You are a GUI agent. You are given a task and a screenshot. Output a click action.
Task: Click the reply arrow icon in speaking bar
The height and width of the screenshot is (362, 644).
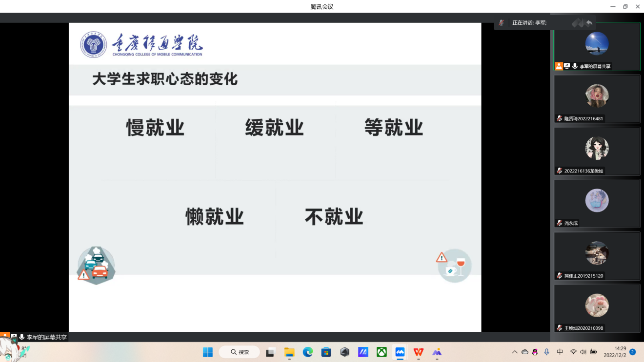[x=589, y=23]
